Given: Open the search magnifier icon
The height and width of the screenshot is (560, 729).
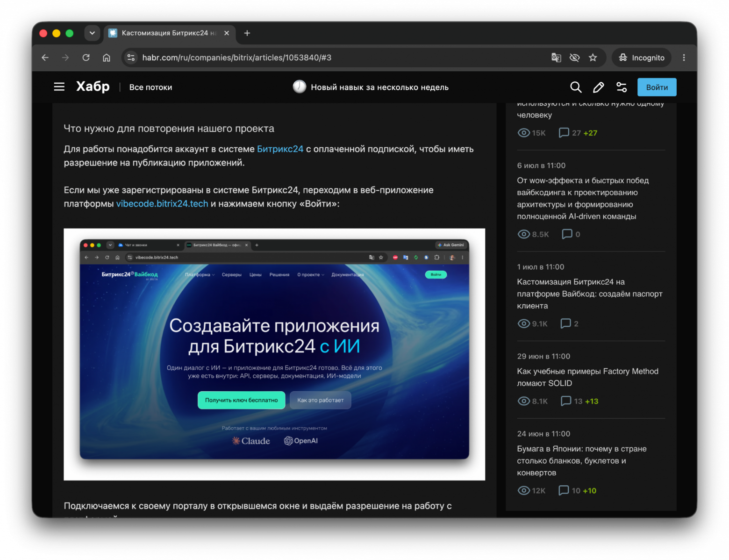Looking at the screenshot, I should coord(576,87).
